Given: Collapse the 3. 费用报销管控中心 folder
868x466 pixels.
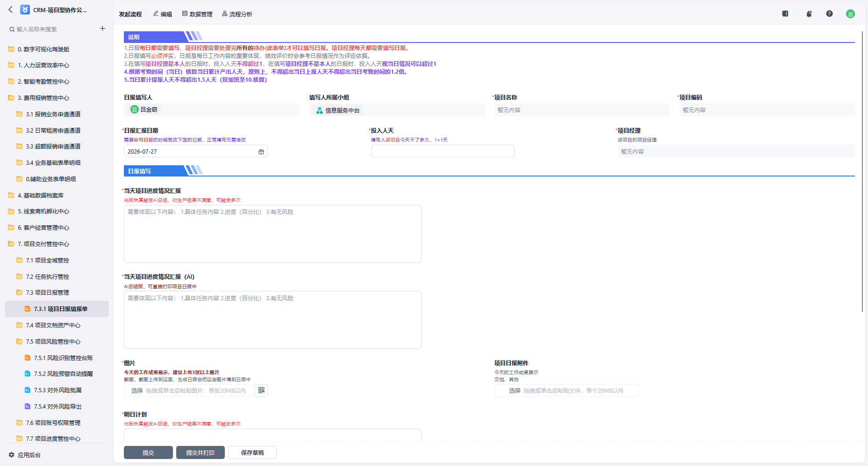Looking at the screenshot, I should click(43, 98).
